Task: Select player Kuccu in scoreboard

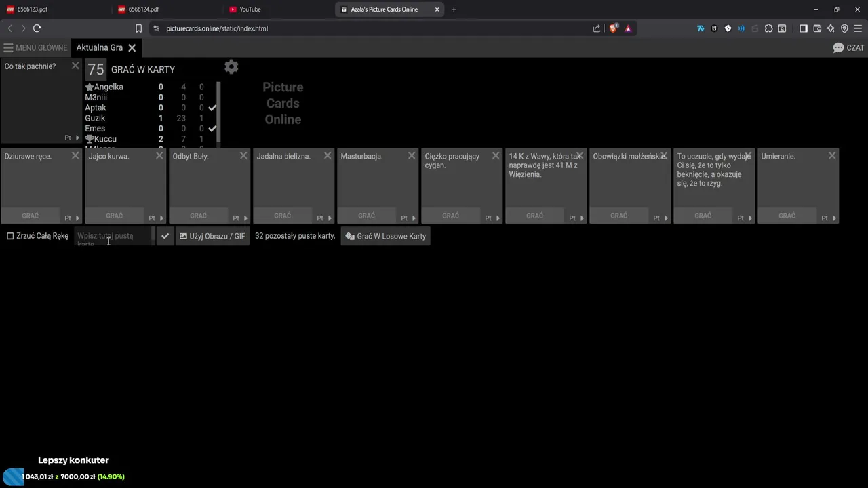Action: click(100, 139)
